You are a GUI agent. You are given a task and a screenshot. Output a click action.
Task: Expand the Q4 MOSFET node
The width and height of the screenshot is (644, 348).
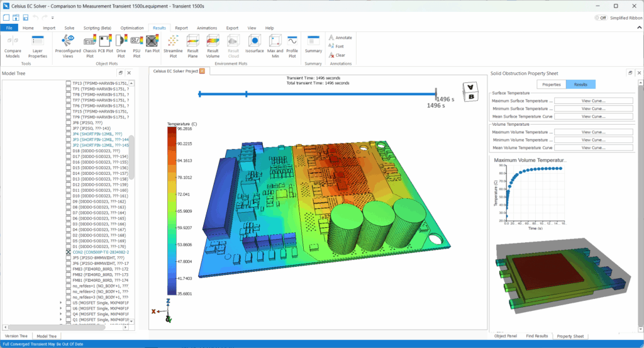(61, 314)
